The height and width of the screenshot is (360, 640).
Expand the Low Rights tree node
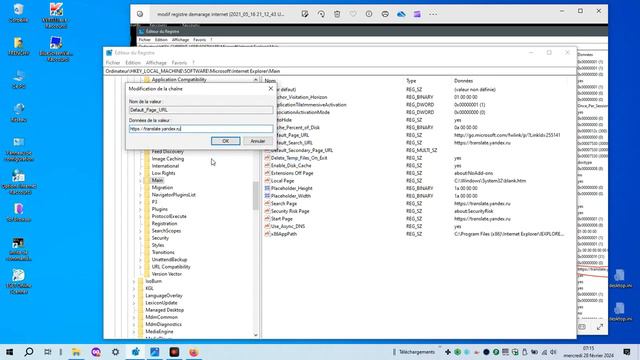pos(140,173)
